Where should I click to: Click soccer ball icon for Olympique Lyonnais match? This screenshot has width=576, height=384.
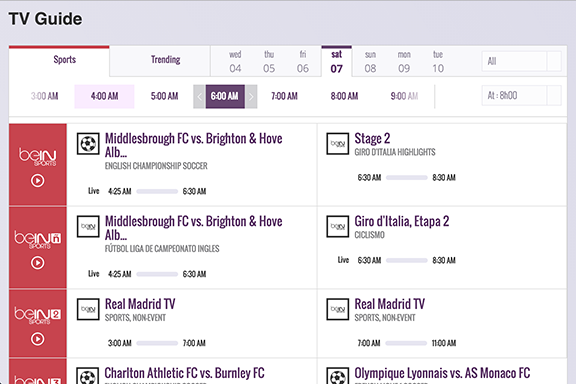click(x=338, y=376)
